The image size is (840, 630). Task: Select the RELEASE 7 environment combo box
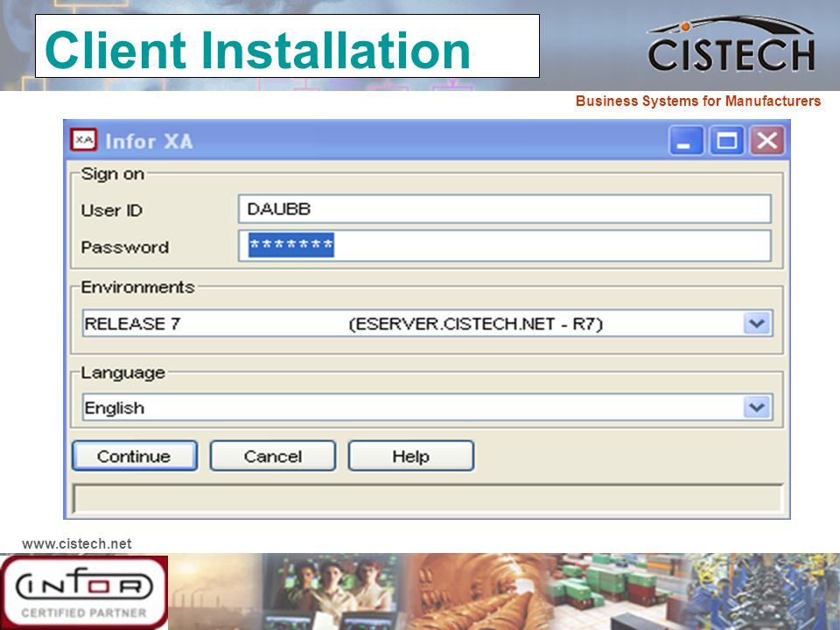point(427,323)
